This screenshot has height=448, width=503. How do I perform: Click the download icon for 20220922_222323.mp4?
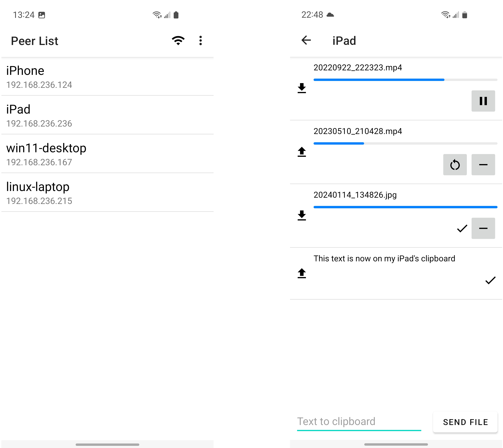[x=302, y=88]
